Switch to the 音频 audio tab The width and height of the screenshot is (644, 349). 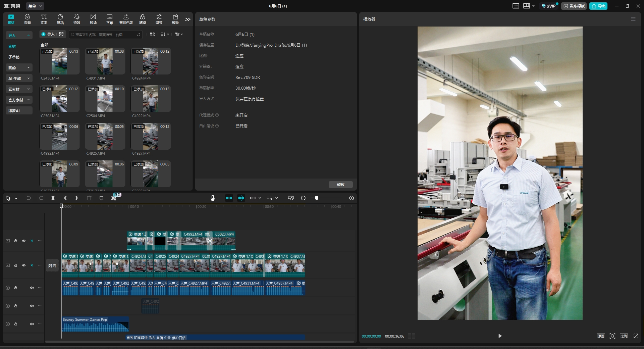[x=28, y=19]
